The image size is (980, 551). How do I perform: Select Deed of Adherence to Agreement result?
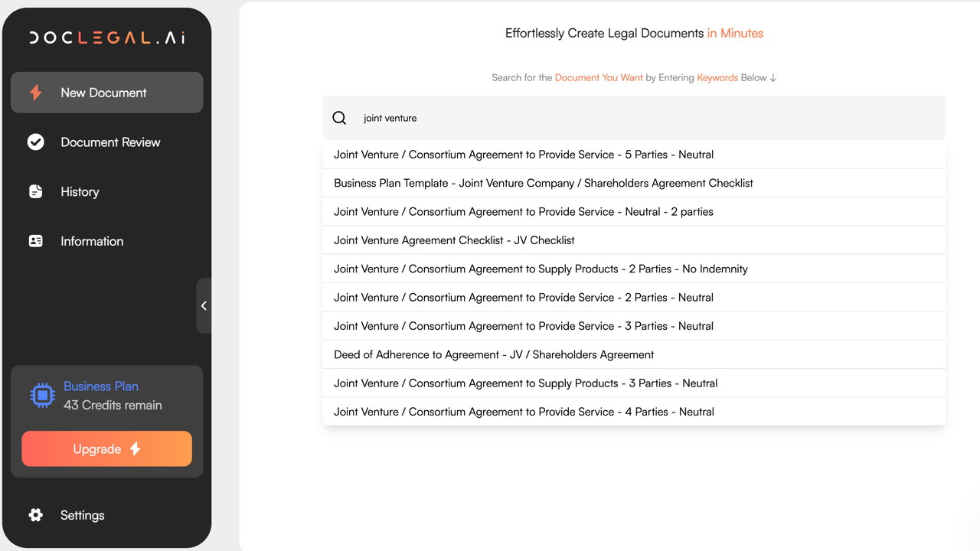[x=494, y=354]
